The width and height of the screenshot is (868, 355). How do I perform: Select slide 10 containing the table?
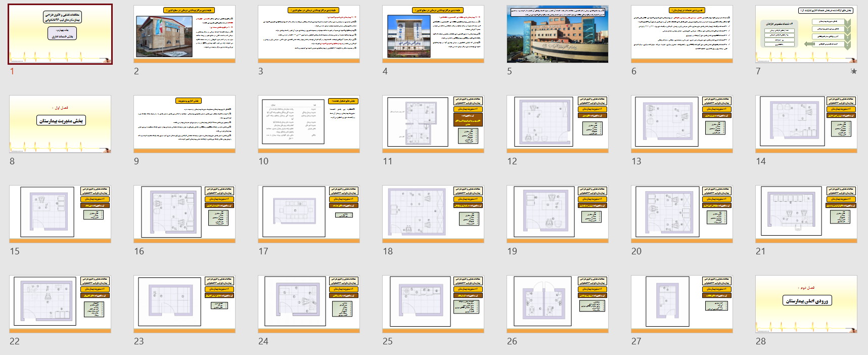pyautogui.click(x=309, y=124)
